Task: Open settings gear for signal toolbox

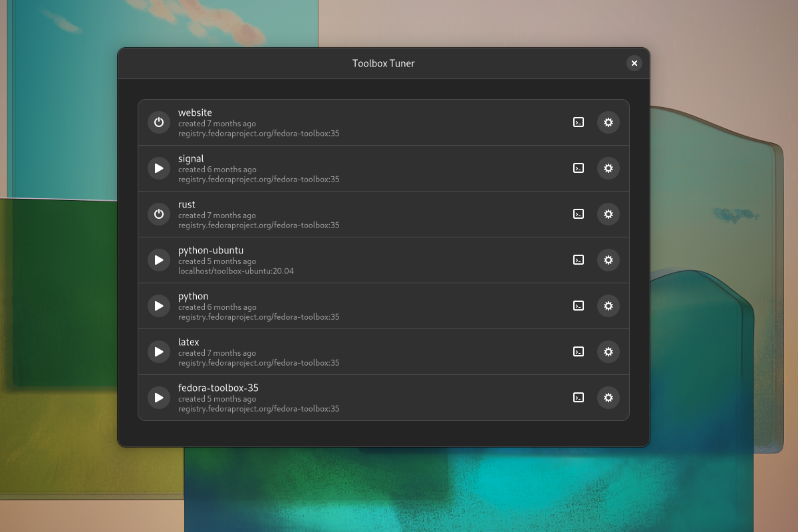Action: pyautogui.click(x=608, y=168)
